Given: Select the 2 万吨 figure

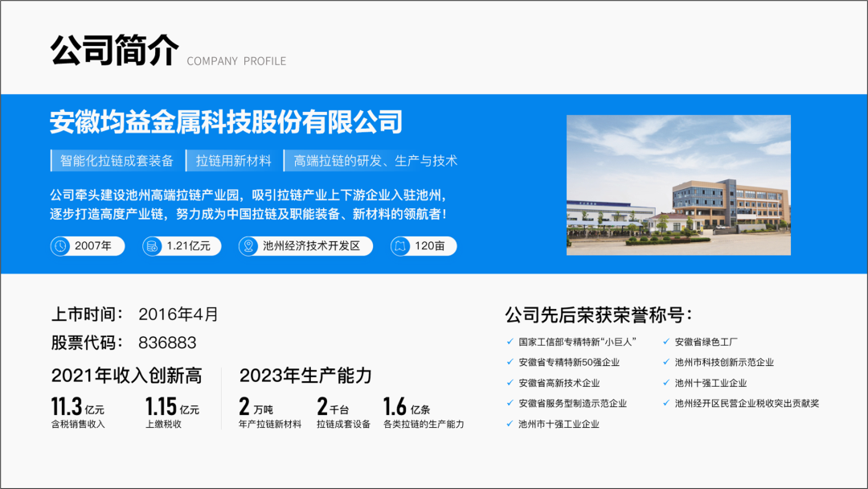Looking at the screenshot, I should coord(256,406).
